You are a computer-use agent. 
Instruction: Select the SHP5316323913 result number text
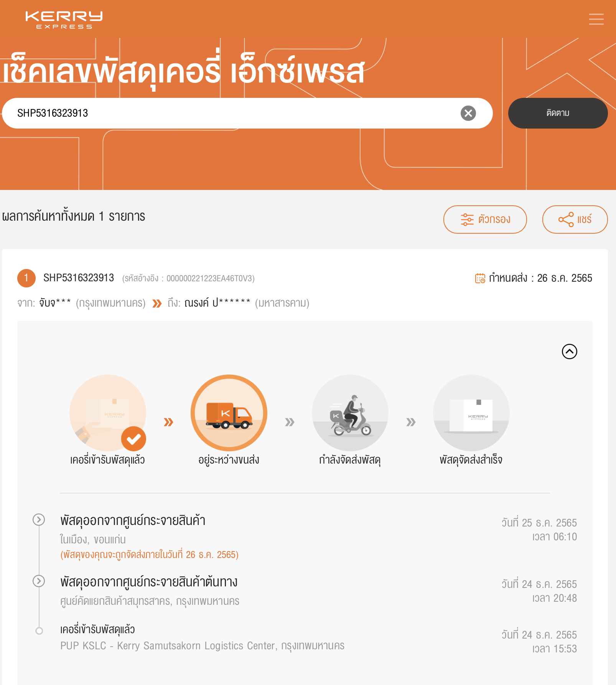point(79,278)
